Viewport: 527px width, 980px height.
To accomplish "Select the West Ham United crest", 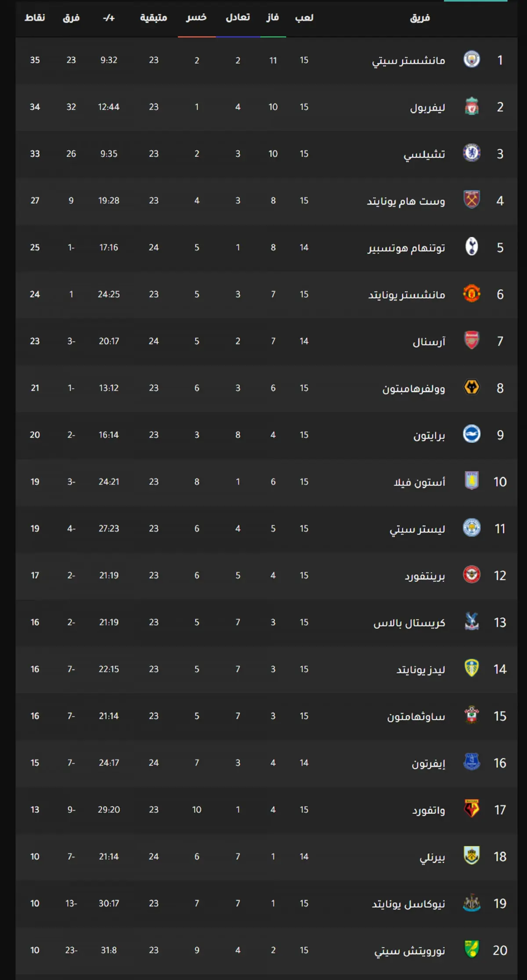I will [472, 200].
